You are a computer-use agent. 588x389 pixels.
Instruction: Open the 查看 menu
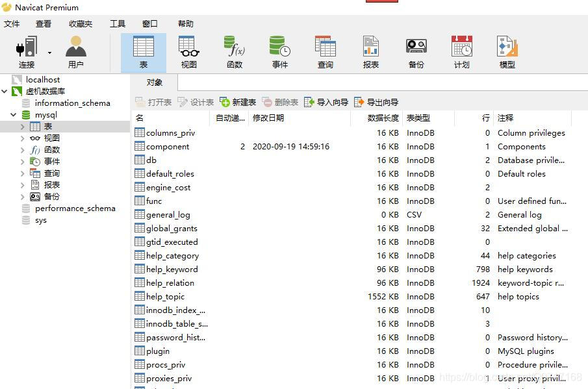43,23
